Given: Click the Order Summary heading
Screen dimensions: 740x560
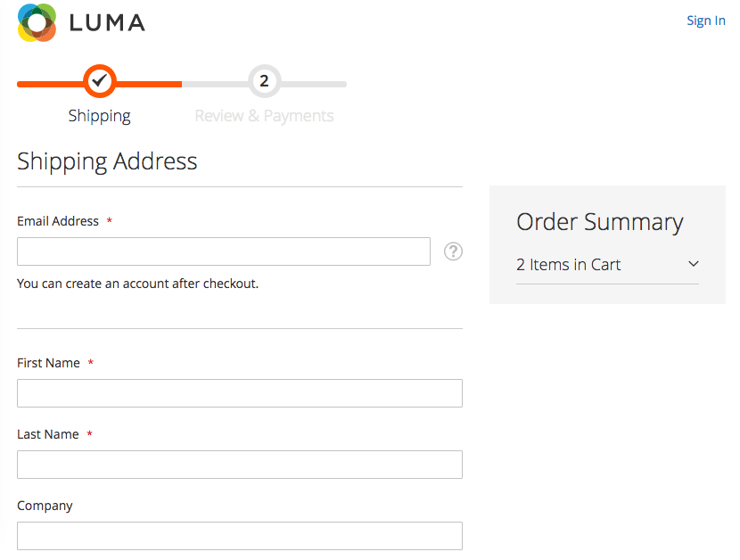Looking at the screenshot, I should tap(600, 222).
